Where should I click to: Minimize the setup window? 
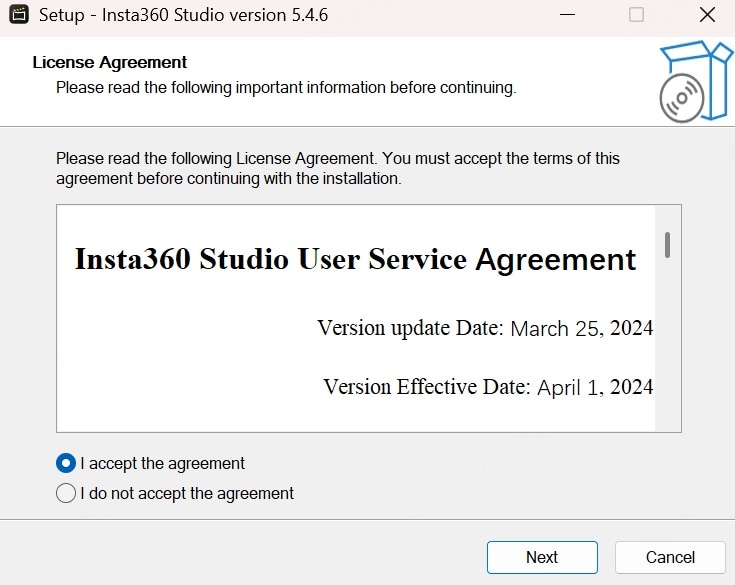point(567,15)
